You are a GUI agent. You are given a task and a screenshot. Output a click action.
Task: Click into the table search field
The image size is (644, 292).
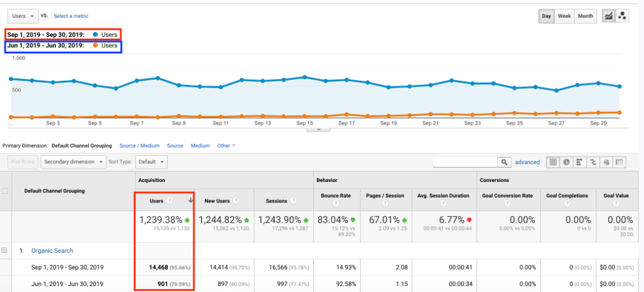[x=465, y=162]
